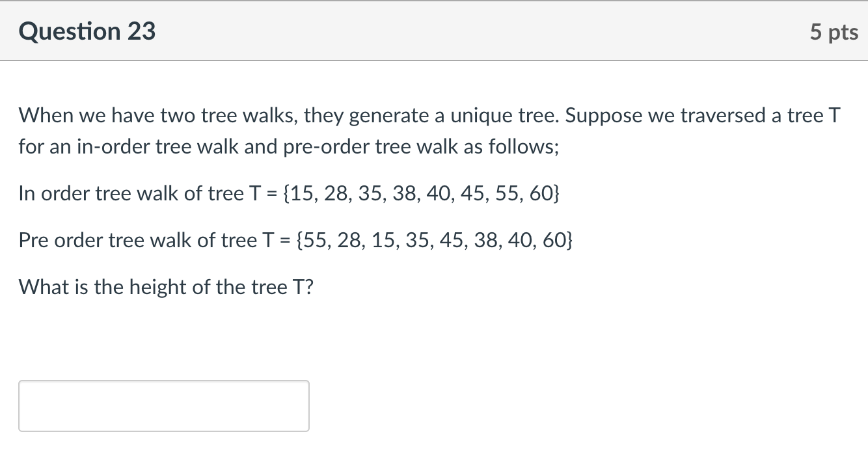Viewport: 868px width, 471px height.
Task: Click the height question sentence
Action: pos(165,286)
